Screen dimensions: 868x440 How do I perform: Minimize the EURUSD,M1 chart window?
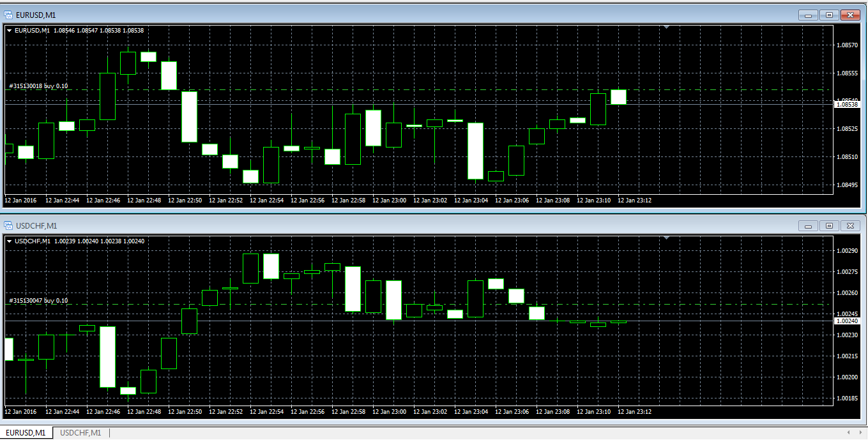(809, 15)
